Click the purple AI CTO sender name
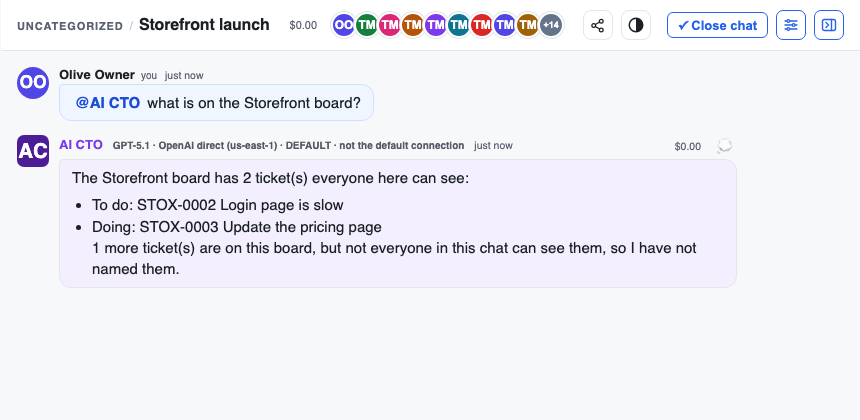This screenshot has height=420, width=860. pyautogui.click(x=81, y=145)
